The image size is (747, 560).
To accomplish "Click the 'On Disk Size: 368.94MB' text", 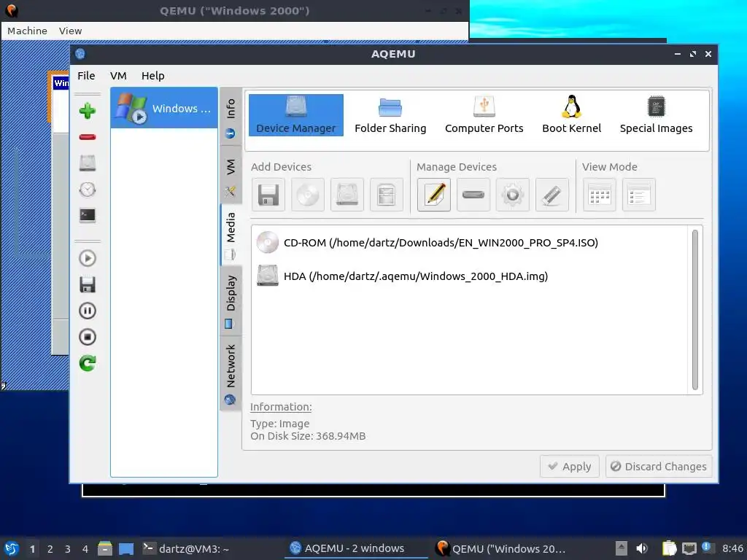I will click(308, 436).
